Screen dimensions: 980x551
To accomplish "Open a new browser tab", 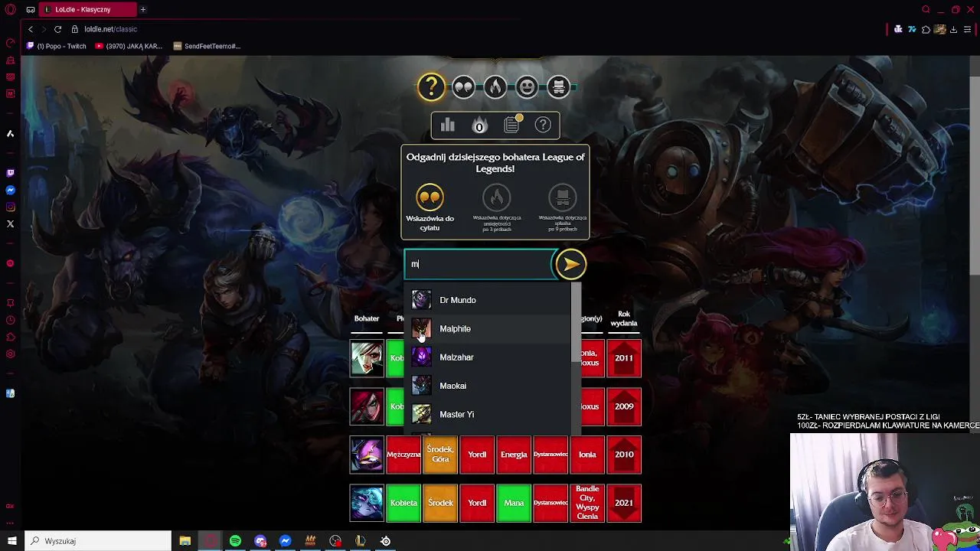I will 142,9.
